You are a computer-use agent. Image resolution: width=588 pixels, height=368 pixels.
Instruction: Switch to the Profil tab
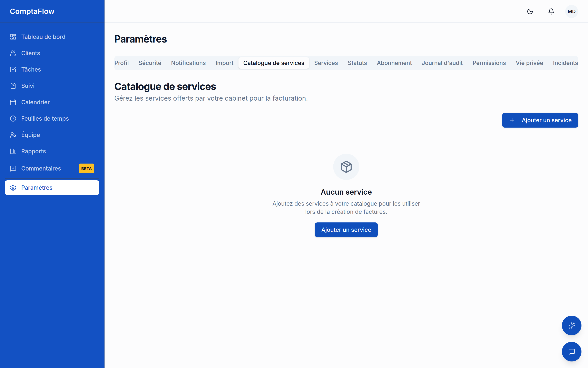121,63
